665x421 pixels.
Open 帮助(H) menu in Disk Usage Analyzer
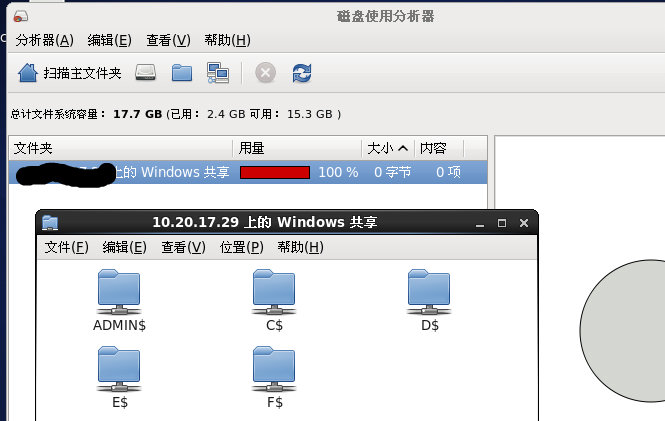(x=227, y=40)
